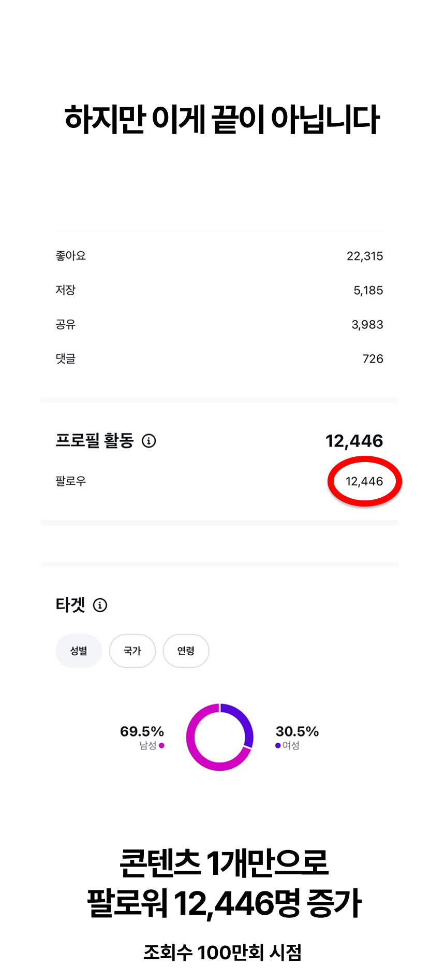This screenshot has height=980, width=445.
Task: Click the info icon beside 프로필 활동
Action: point(149,441)
